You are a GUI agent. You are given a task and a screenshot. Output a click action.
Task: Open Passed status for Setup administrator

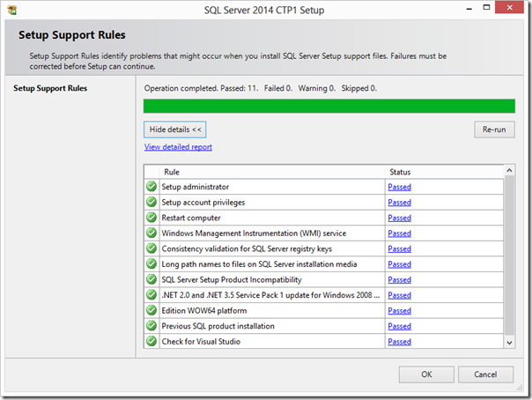pyautogui.click(x=399, y=187)
